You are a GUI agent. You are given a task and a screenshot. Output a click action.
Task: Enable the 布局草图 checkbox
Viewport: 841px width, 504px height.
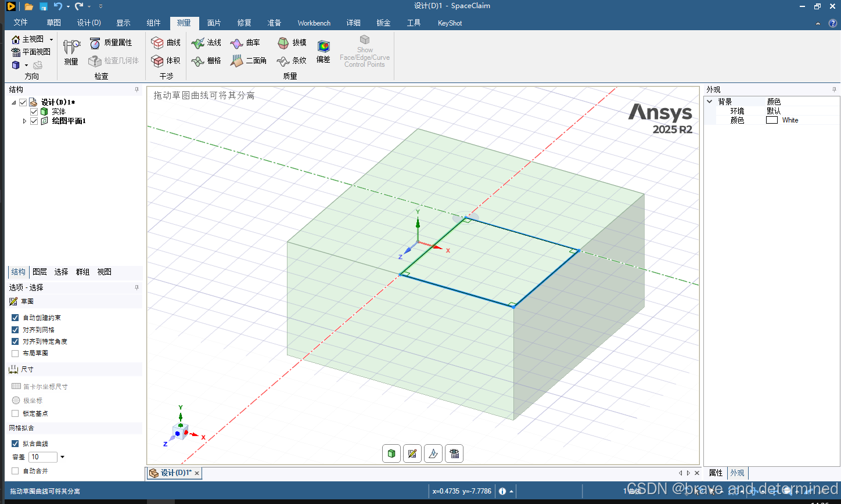coord(15,353)
